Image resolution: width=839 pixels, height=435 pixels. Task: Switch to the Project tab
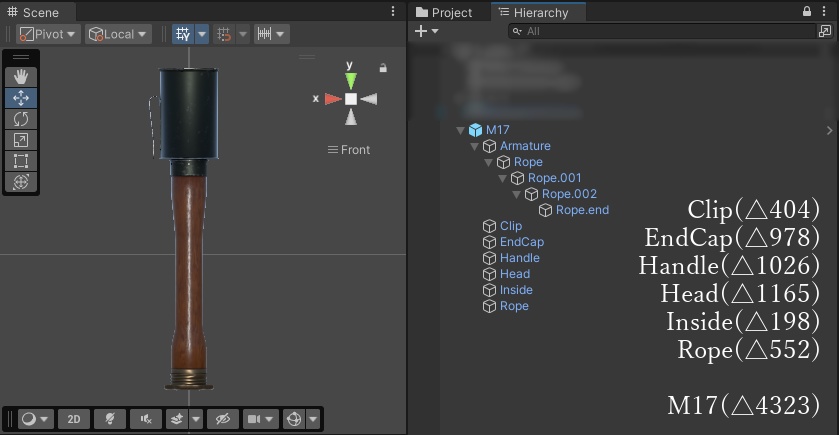[444, 12]
